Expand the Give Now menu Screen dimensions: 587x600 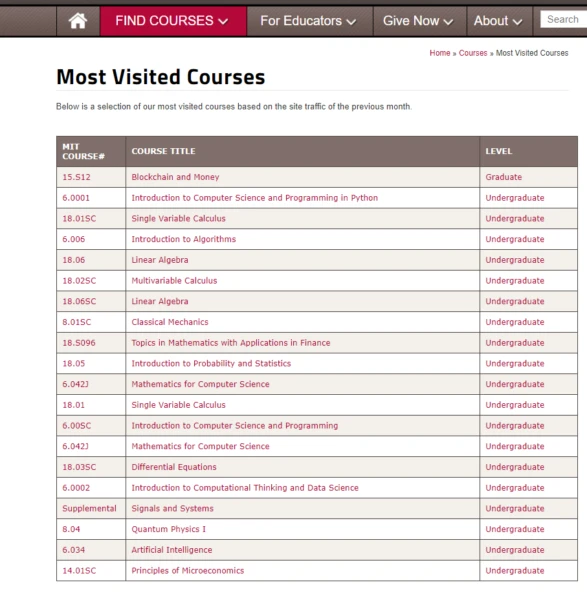[419, 21]
